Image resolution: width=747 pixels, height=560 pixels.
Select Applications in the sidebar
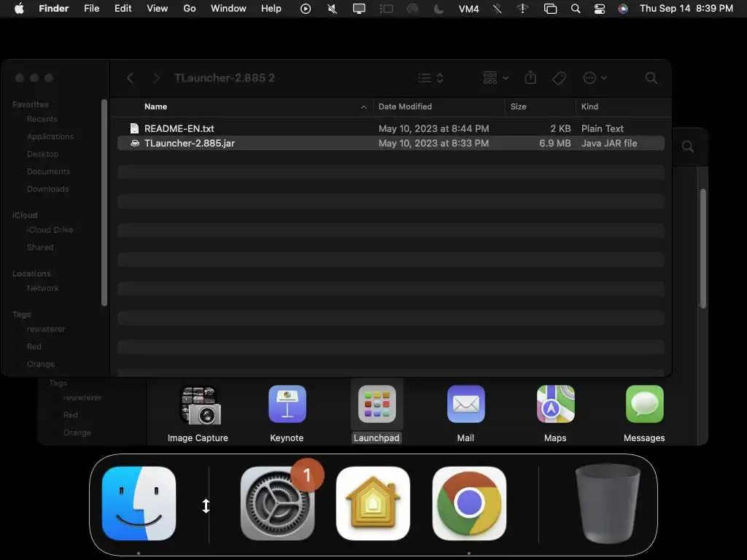coord(50,136)
